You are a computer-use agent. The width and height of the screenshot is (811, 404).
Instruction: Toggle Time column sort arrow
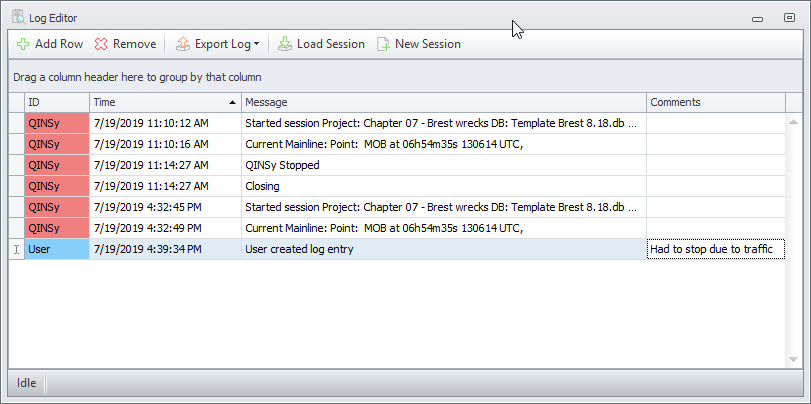[x=233, y=103]
